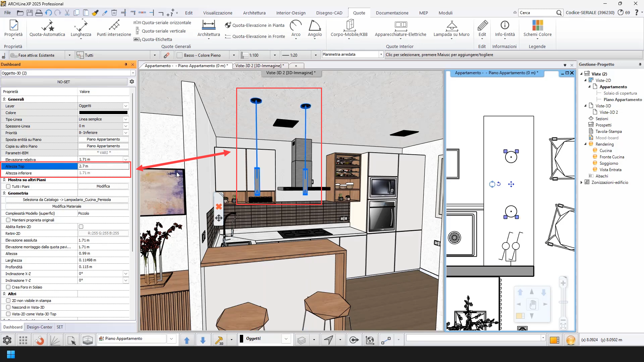Click the Retini-2D color value swatch
The image size is (644, 362).
103,233
